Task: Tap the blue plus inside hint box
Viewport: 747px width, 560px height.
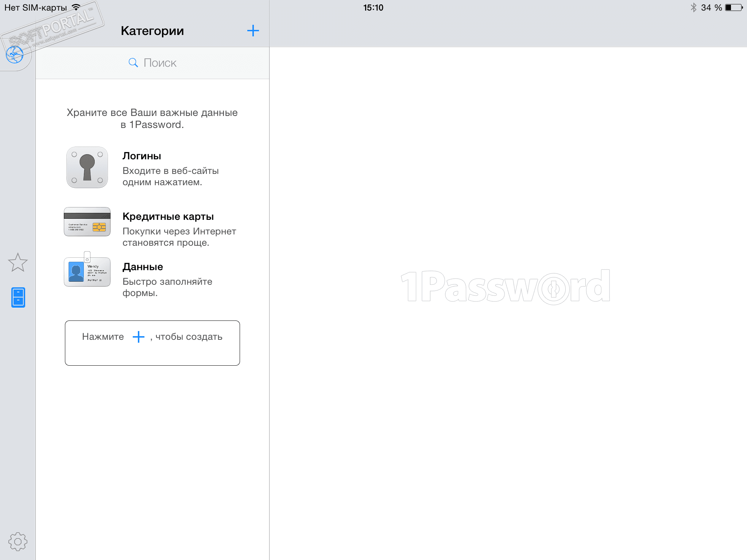Action: coord(138,337)
